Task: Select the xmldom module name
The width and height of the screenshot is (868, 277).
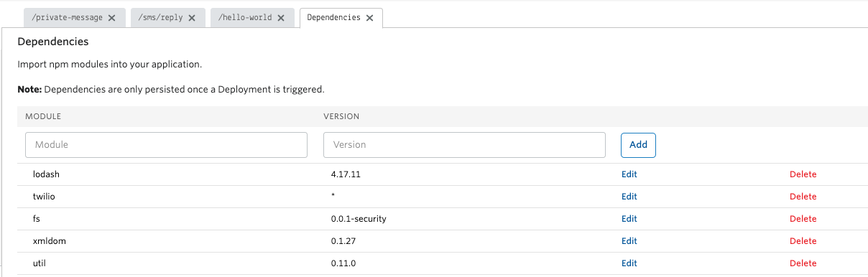Action: tap(50, 240)
